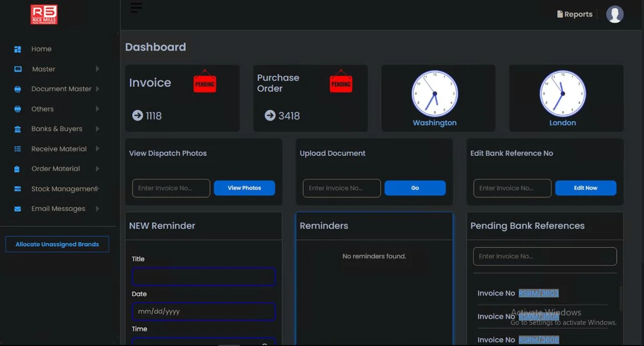Open the hamburger menu to collapse sidebar

(x=136, y=8)
